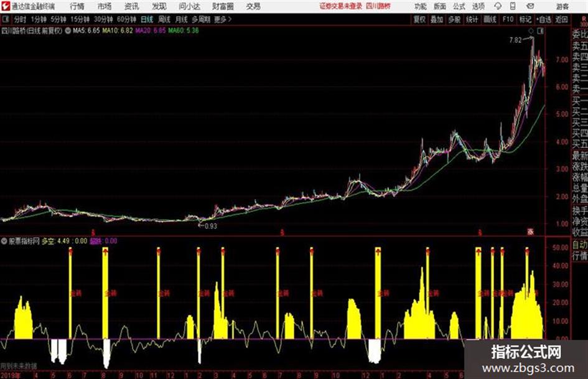Click the 自动 button in right sidebar
The height and width of the screenshot is (379, 588).
tap(580, 245)
